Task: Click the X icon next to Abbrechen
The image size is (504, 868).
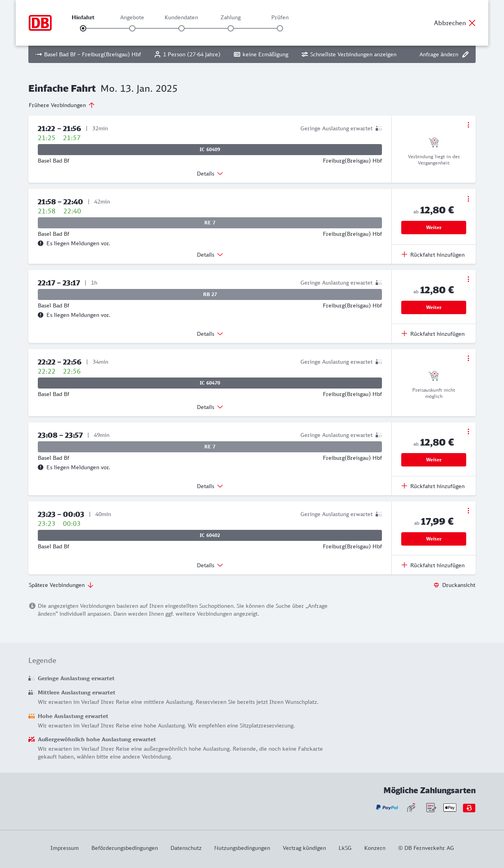Action: (x=472, y=23)
